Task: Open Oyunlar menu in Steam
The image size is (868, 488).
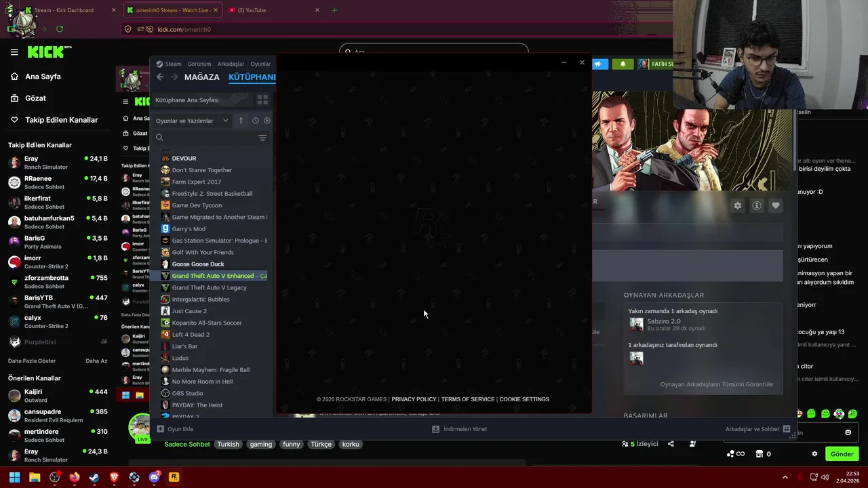Action: pos(260,64)
